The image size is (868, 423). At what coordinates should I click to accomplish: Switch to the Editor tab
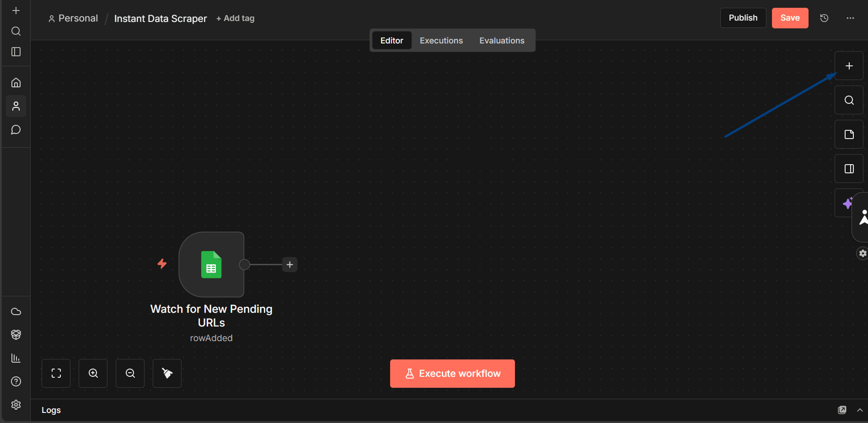coord(392,41)
